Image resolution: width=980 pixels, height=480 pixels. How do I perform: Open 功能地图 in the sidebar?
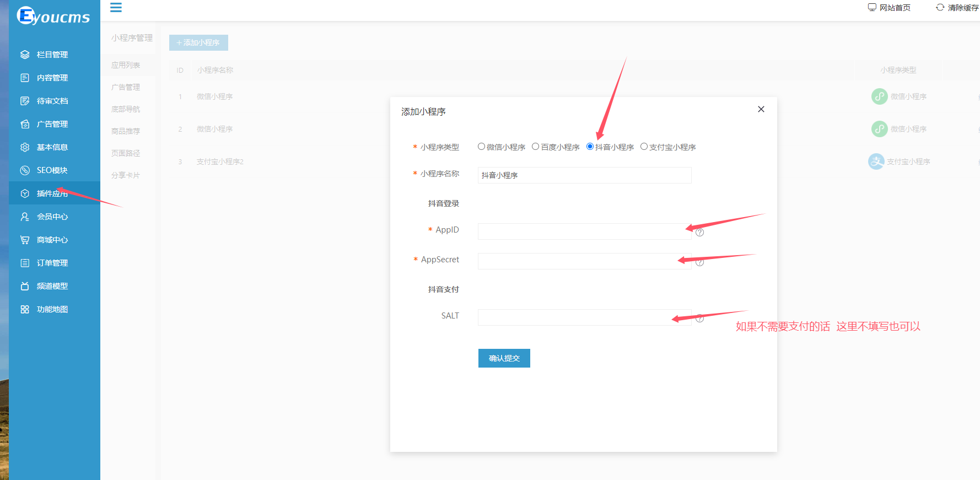55,309
